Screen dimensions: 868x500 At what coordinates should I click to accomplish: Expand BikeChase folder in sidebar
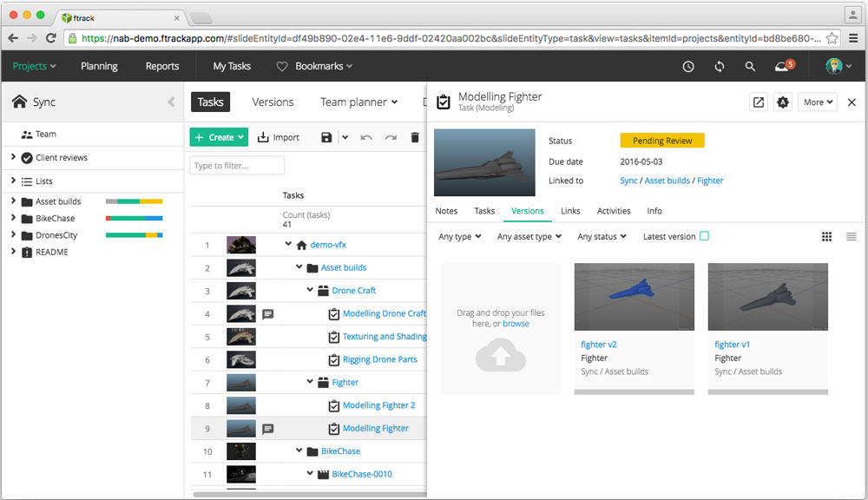[x=13, y=218]
